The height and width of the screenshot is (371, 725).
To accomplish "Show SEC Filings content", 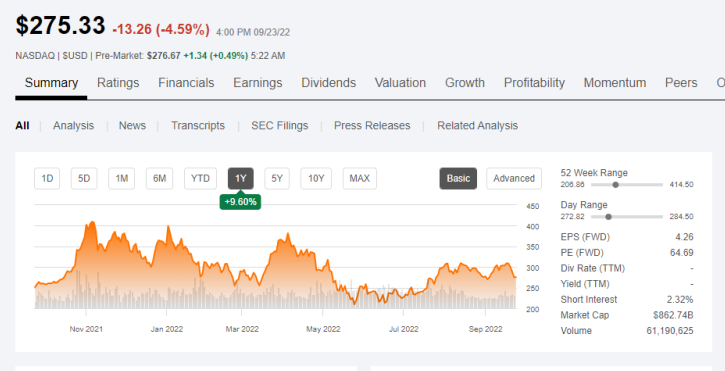I will 279,125.
